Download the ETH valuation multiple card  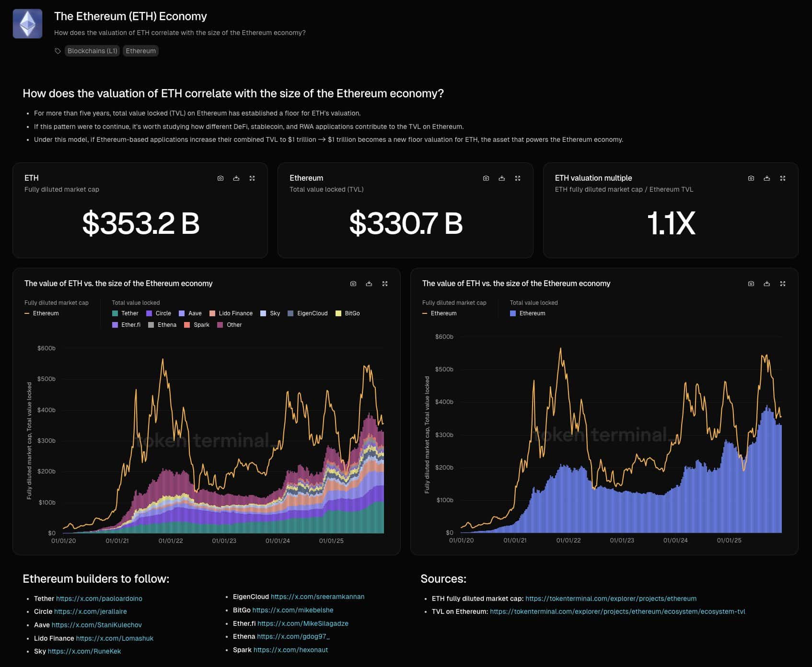(x=767, y=178)
